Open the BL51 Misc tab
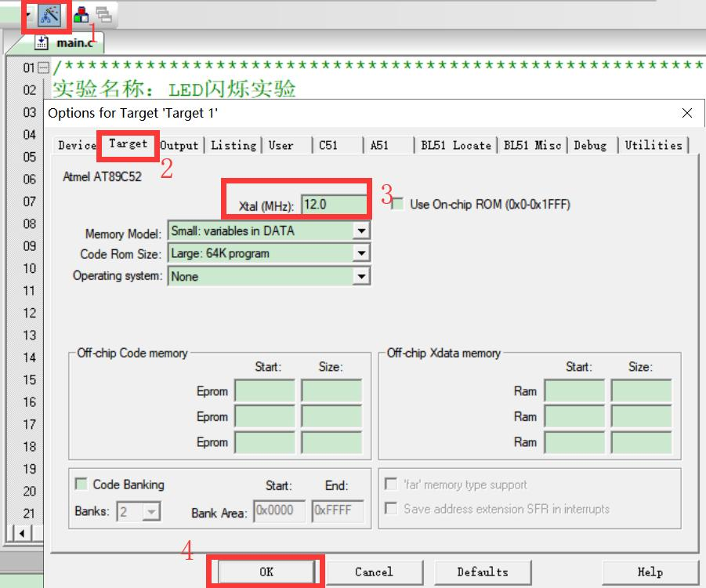Screen dimensions: 706x588 pos(532,145)
